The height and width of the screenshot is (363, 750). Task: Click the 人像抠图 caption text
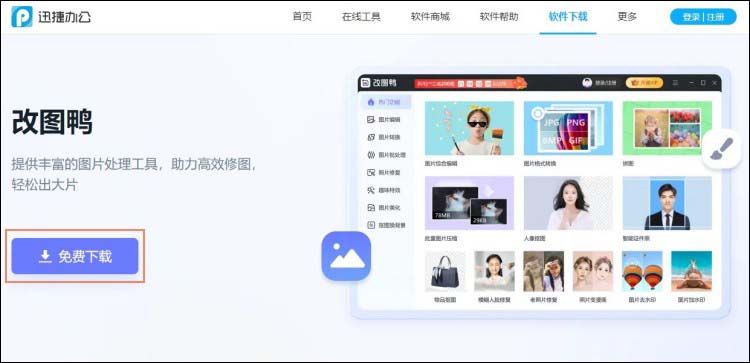click(x=535, y=238)
